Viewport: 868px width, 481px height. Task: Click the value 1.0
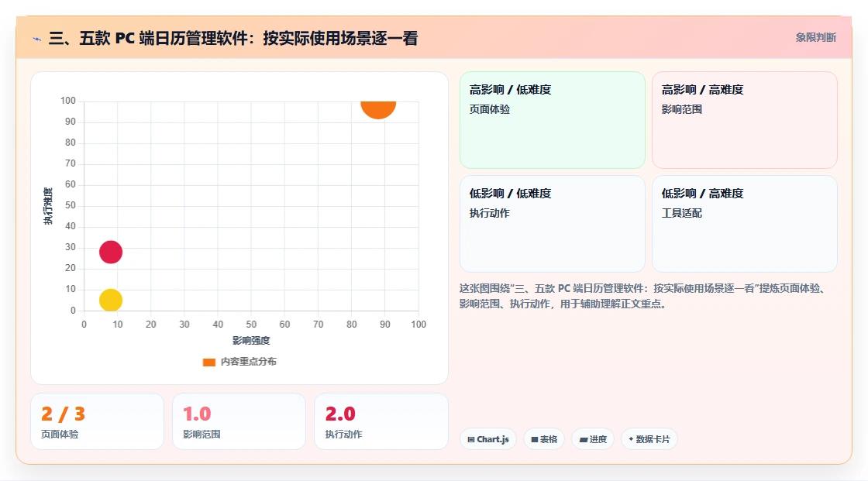[197, 414]
